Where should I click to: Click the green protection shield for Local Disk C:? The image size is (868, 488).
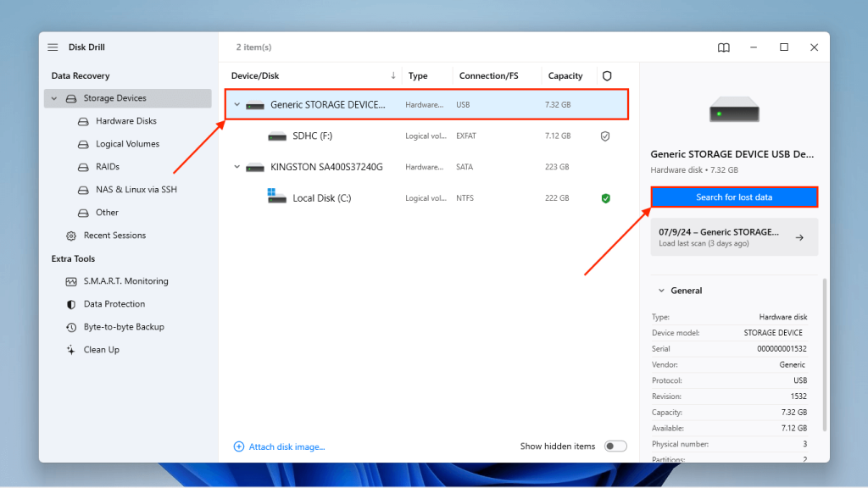(605, 197)
